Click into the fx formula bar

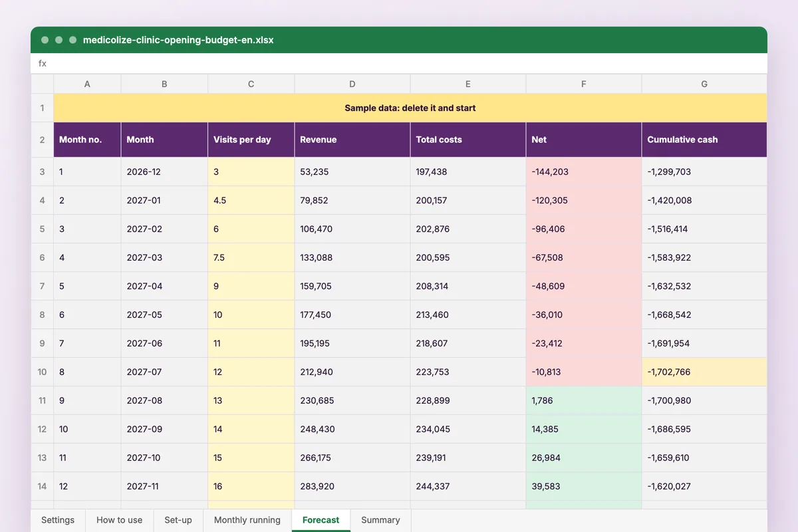pyautogui.click(x=399, y=63)
